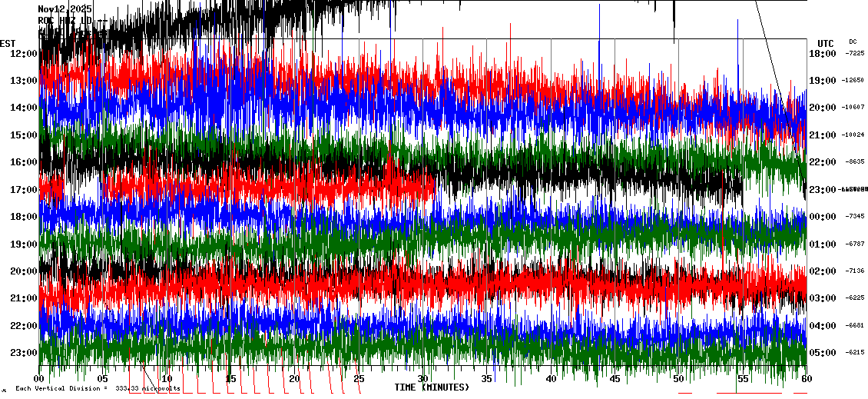Image resolution: width=868 pixels, height=399 pixels.
Task: Click the 60 minute axis tick label
Action: click(x=807, y=379)
